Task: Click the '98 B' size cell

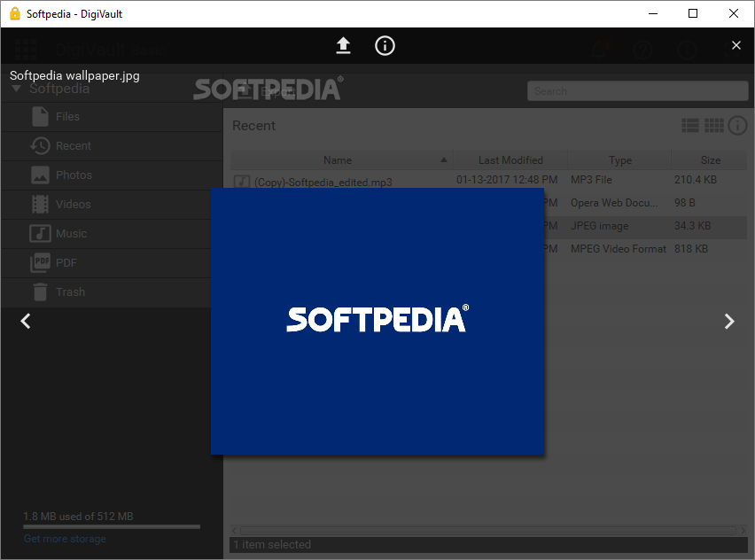Action: (x=684, y=203)
